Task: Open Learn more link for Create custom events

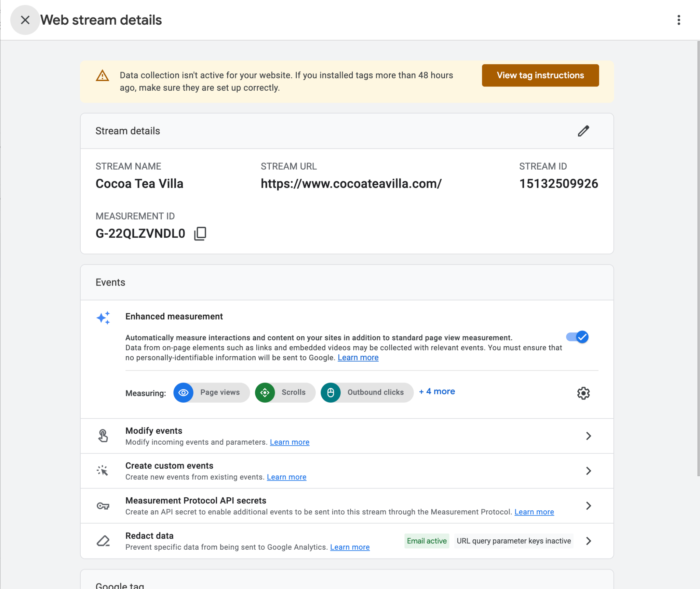Action: tap(286, 477)
